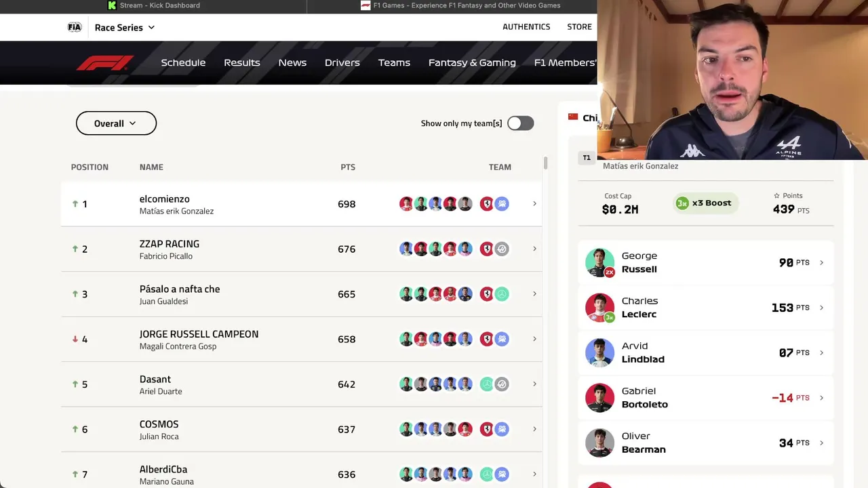Expand the JORGE RUSSELL CAMPEON row chevron
868x488 pixels.
pyautogui.click(x=534, y=339)
